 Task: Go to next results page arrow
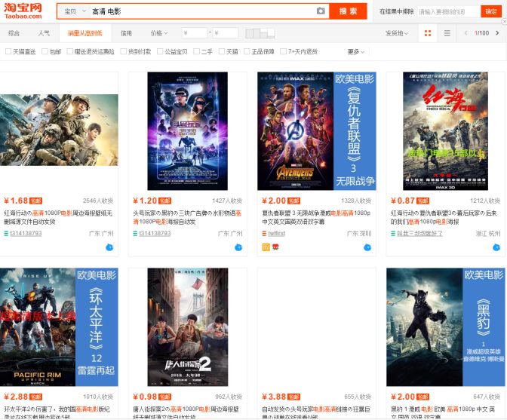(x=497, y=33)
